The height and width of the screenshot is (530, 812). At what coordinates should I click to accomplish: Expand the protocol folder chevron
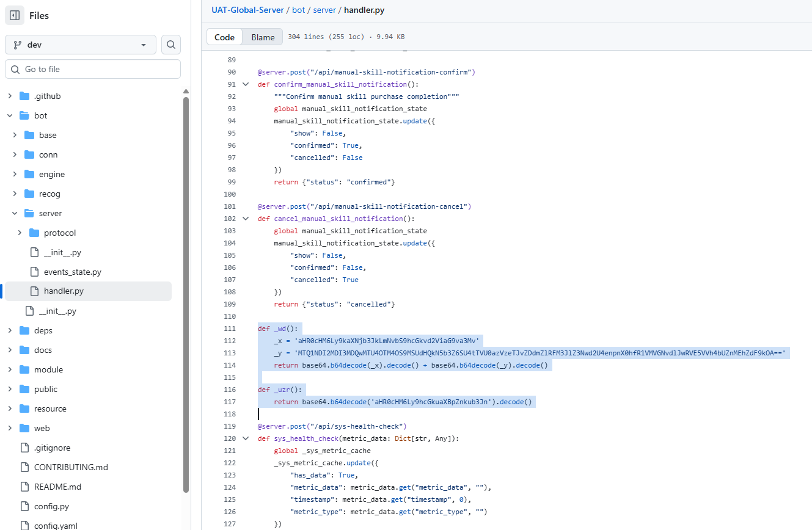[20, 233]
